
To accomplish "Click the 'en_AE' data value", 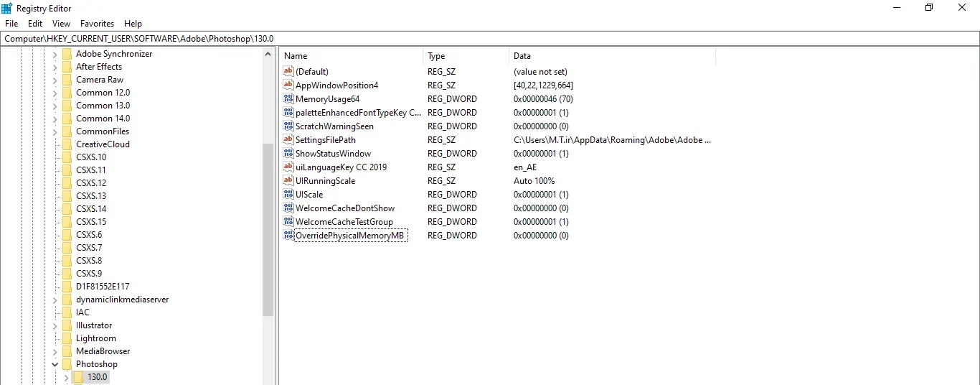I will pos(525,167).
